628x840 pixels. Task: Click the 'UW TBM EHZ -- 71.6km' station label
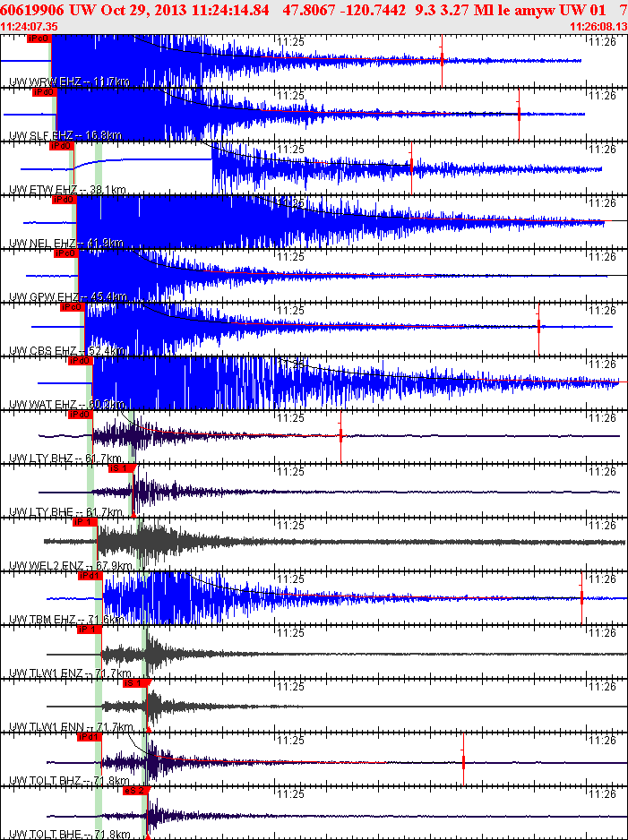pyautogui.click(x=68, y=620)
